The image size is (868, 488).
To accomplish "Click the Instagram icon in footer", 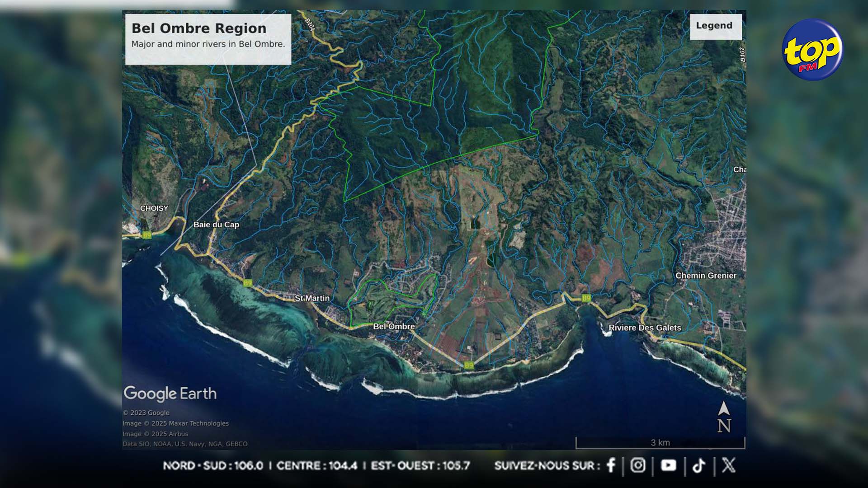I will pyautogui.click(x=638, y=465).
